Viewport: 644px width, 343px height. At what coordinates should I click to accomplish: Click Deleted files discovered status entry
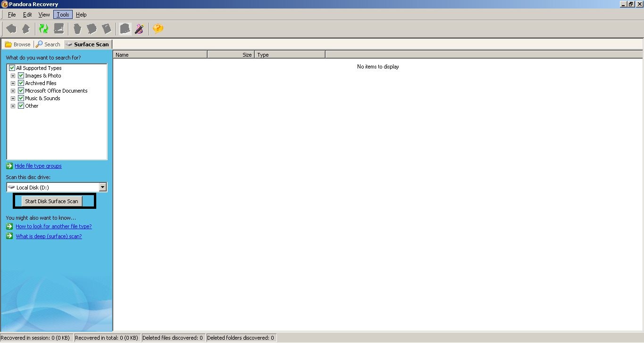[173, 338]
